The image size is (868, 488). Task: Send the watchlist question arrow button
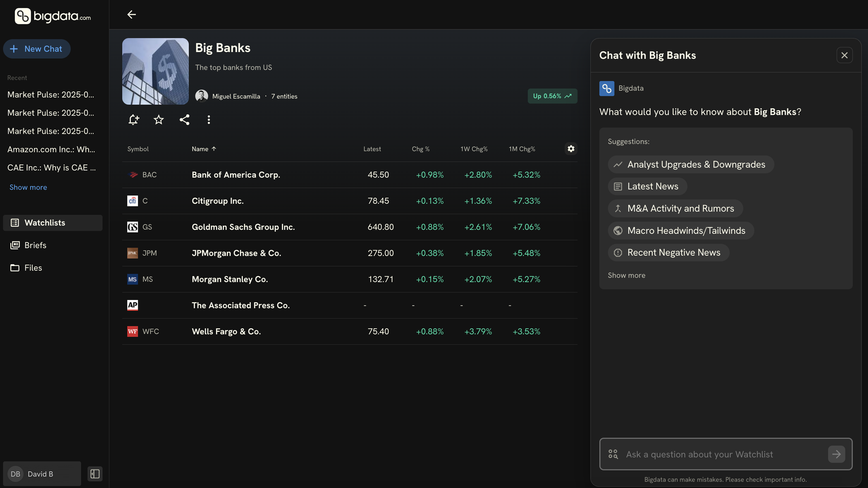tap(836, 454)
